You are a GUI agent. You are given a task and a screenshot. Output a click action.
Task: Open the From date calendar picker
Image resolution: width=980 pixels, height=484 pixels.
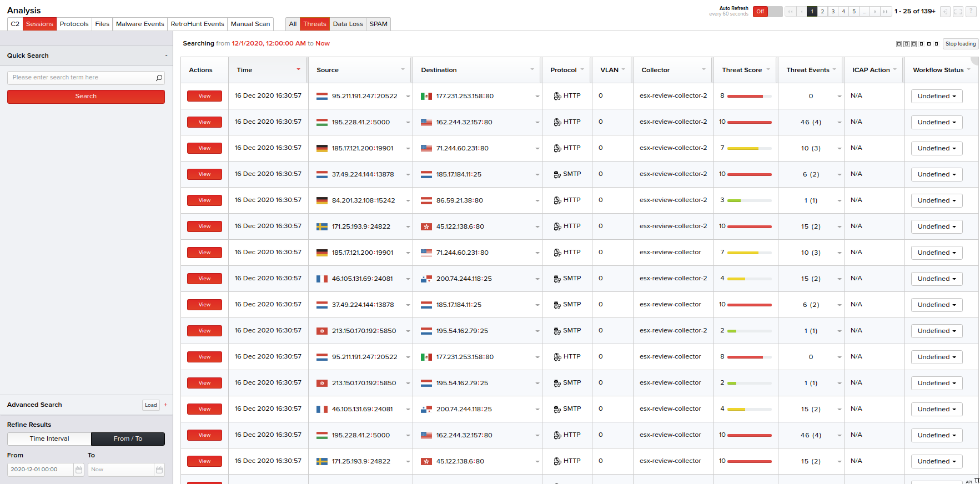point(79,470)
